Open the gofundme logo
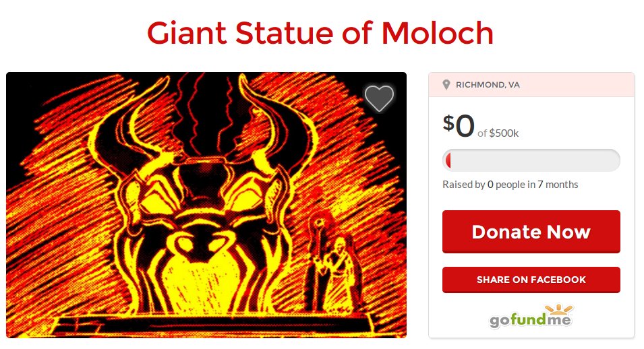Viewport: 644px width, 349px height. 531,316
